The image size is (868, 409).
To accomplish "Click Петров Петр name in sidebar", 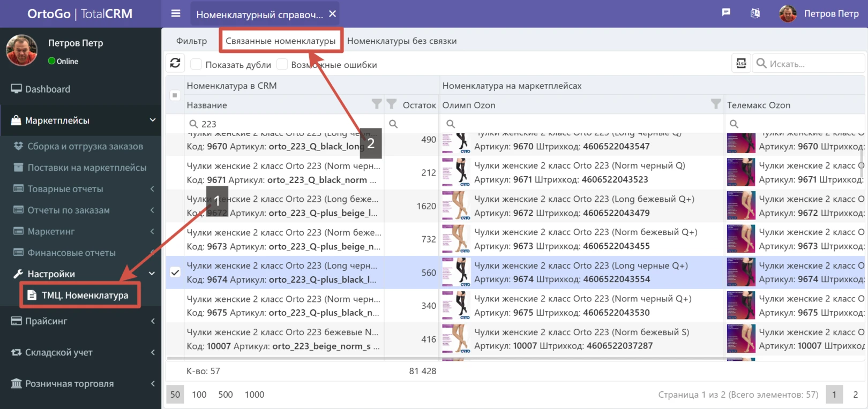I will (x=76, y=43).
